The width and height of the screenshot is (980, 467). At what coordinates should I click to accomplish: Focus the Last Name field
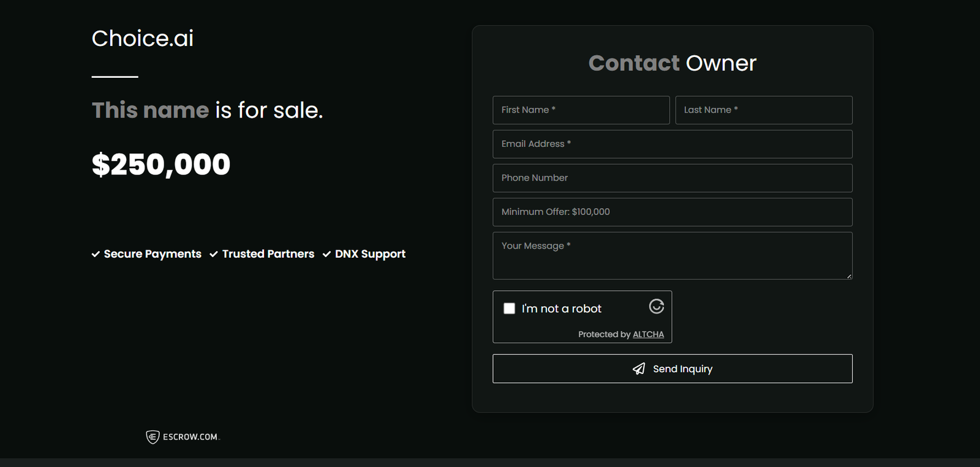point(763,110)
